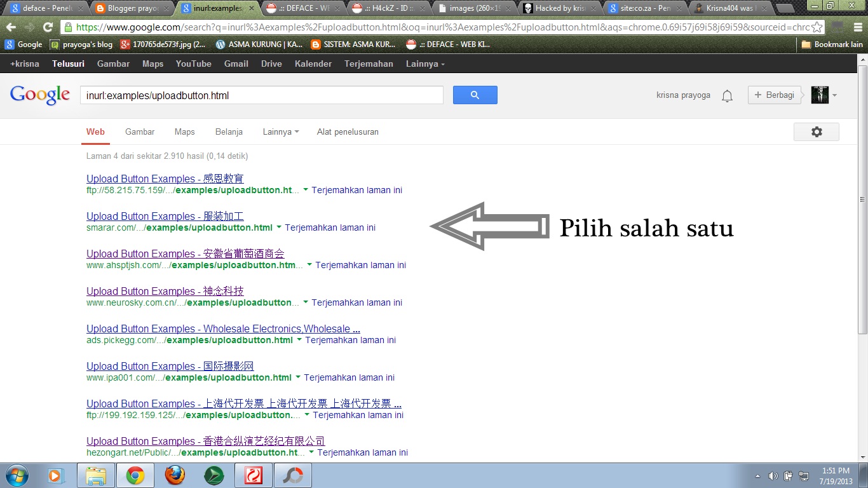The image size is (868, 488).
Task: Select the Gambar search results tab
Action: (x=140, y=132)
